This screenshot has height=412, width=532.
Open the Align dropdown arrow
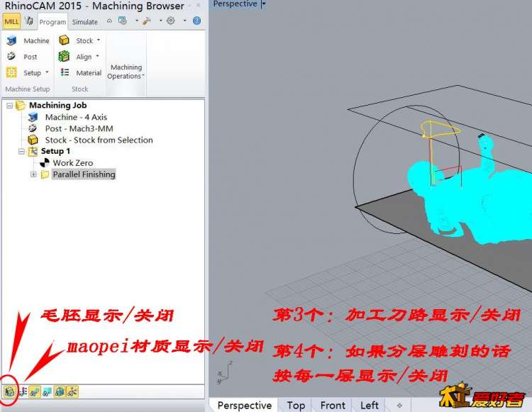pyautogui.click(x=98, y=56)
